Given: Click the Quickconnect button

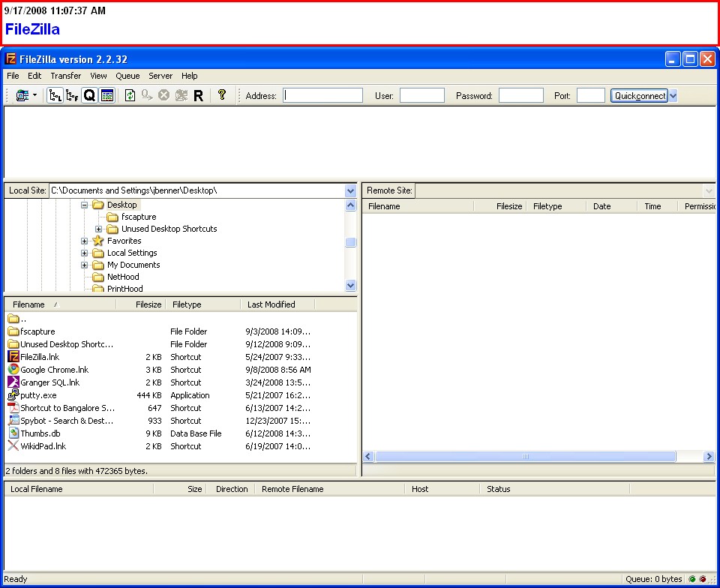Looking at the screenshot, I should pos(639,96).
